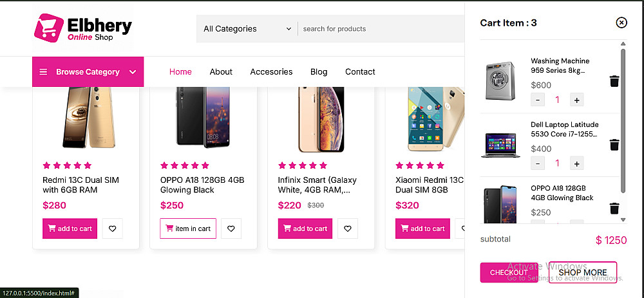The width and height of the screenshot is (644, 298).
Task: Expand the Browse Category menu
Action: click(x=88, y=72)
